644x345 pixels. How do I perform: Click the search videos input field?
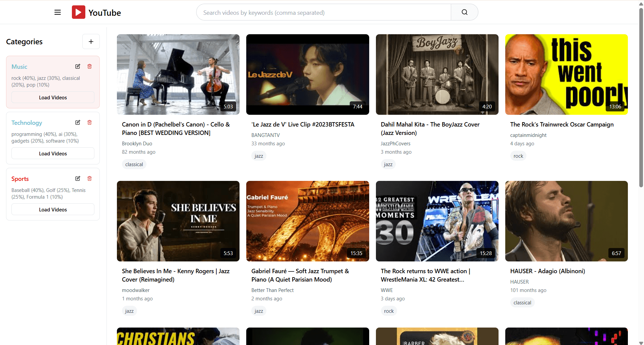[x=323, y=12]
